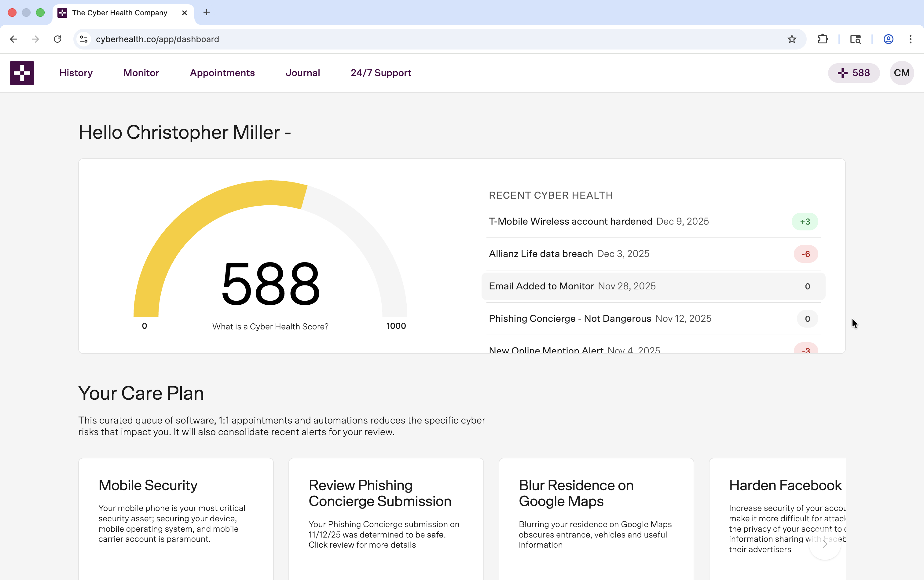Click the site information icon in address bar

84,39
